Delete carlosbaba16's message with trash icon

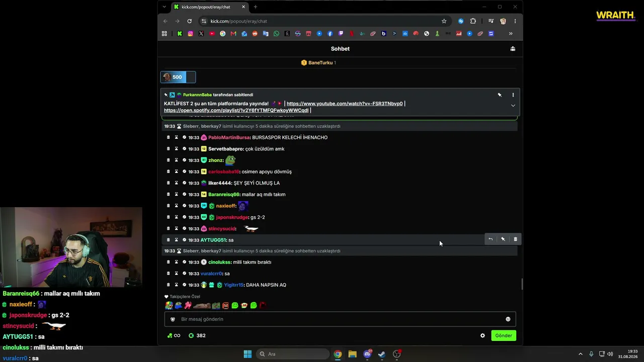pos(169,171)
